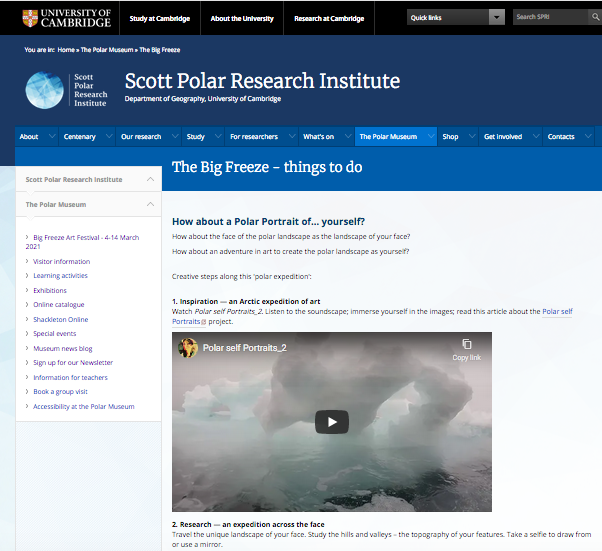Open the Contacts nav item
The image size is (602, 551).
click(561, 137)
